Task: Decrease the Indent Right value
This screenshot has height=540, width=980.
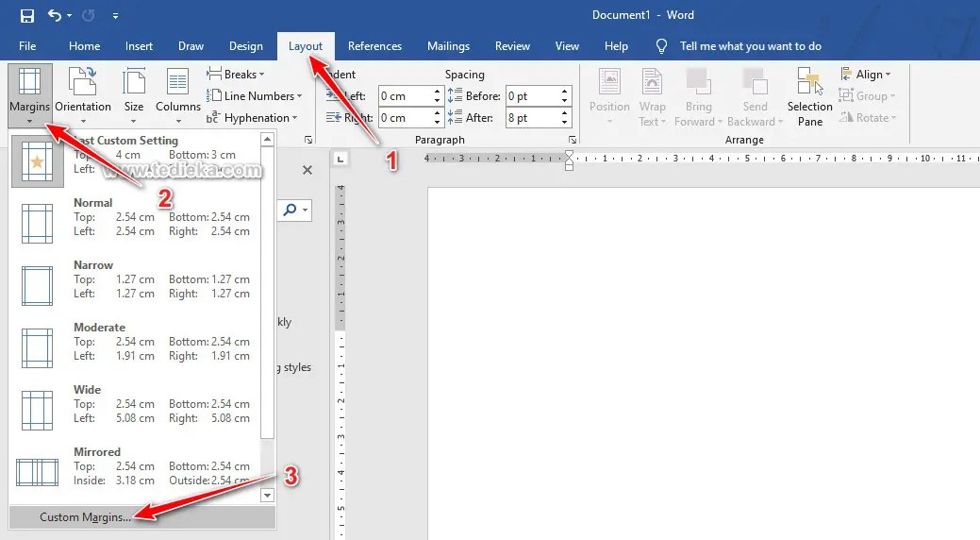Action: point(438,122)
